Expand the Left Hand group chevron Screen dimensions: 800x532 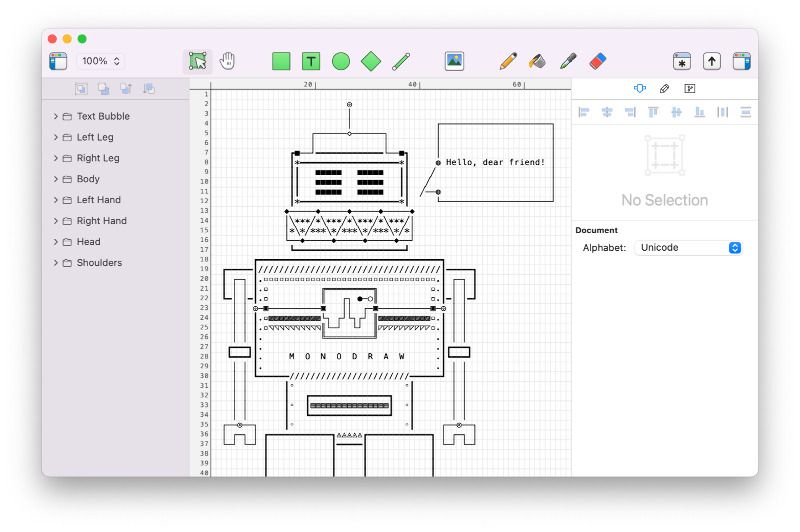coord(56,200)
